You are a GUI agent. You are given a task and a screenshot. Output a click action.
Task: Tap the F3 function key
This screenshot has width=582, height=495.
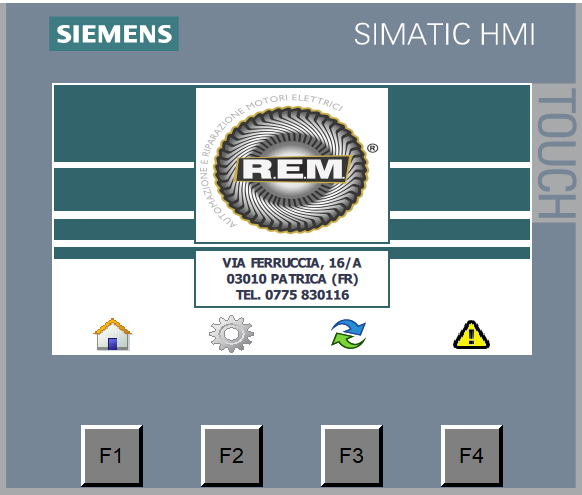(352, 456)
